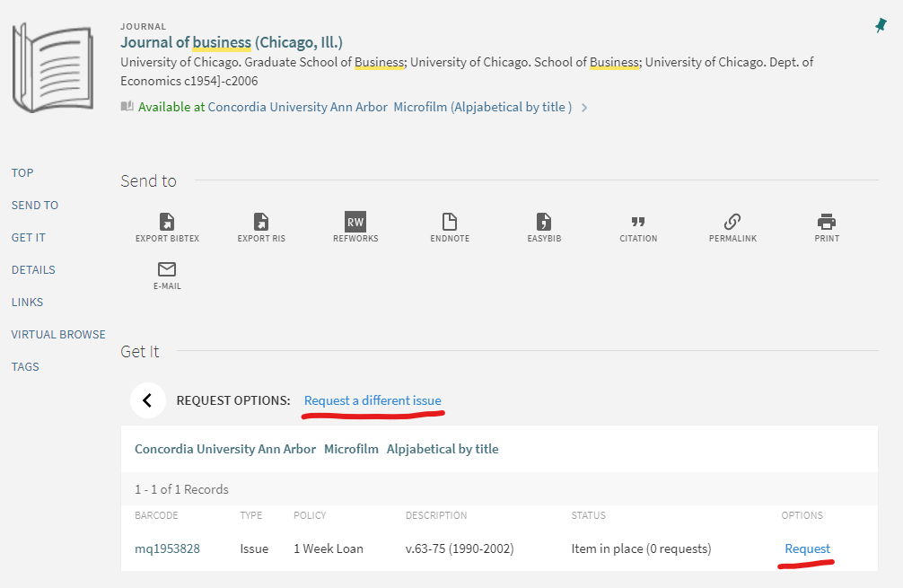Screen dimensions: 903x588
Task: Click the Export RIS icon
Action: pos(261,222)
